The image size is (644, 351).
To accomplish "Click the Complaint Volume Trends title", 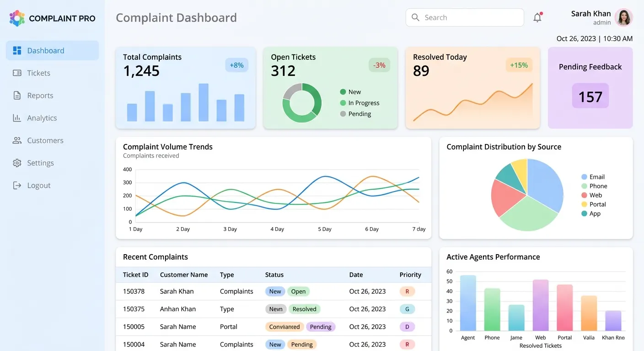I will (168, 147).
